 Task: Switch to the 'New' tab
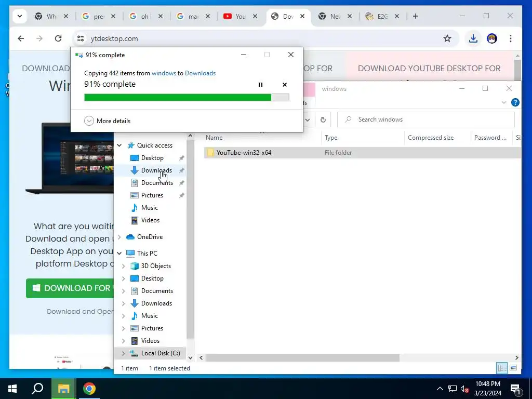[331, 16]
